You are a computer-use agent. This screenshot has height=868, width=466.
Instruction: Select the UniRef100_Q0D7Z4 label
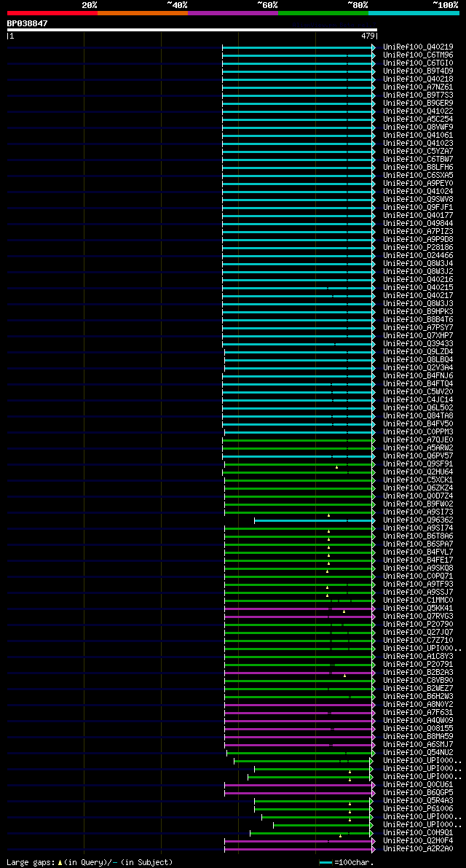click(418, 496)
